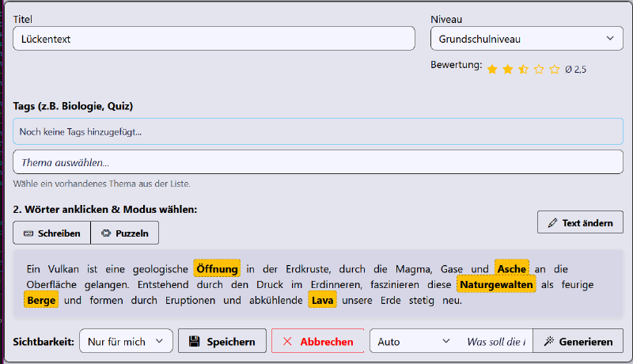Click the word stetig in the text

coord(421,301)
